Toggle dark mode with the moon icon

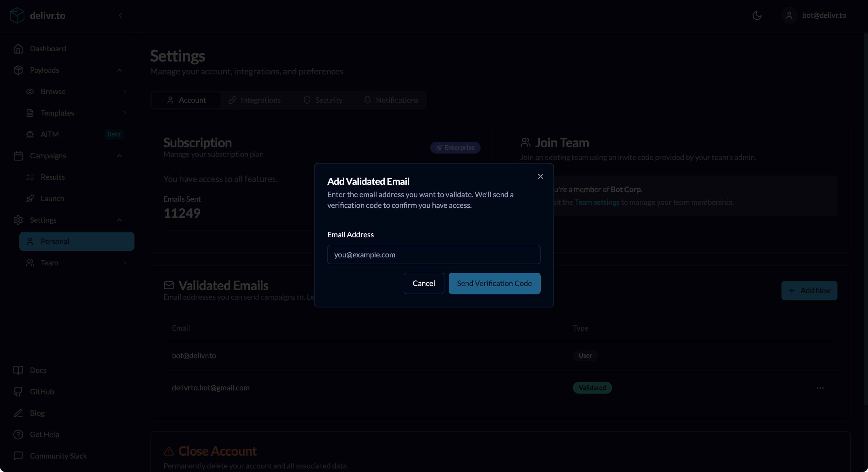click(x=757, y=15)
